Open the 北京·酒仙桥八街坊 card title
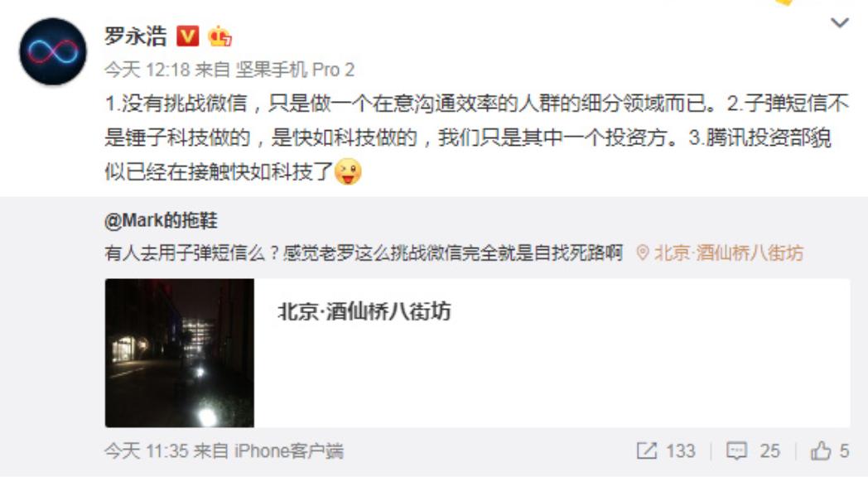 click(x=364, y=311)
